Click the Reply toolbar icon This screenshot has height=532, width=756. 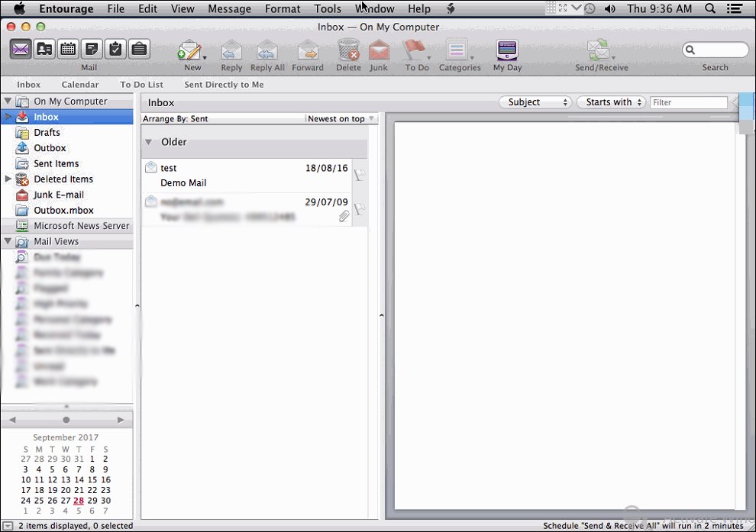tap(231, 52)
